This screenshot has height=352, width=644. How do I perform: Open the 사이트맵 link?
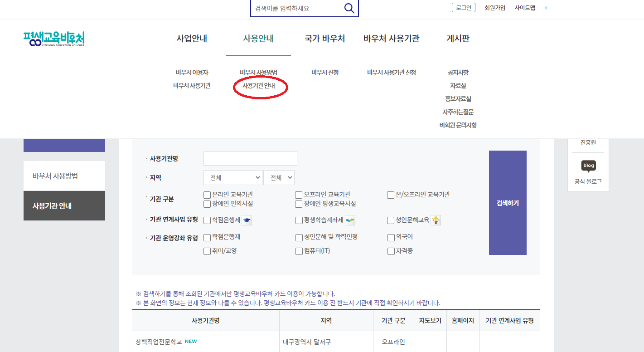click(x=525, y=8)
